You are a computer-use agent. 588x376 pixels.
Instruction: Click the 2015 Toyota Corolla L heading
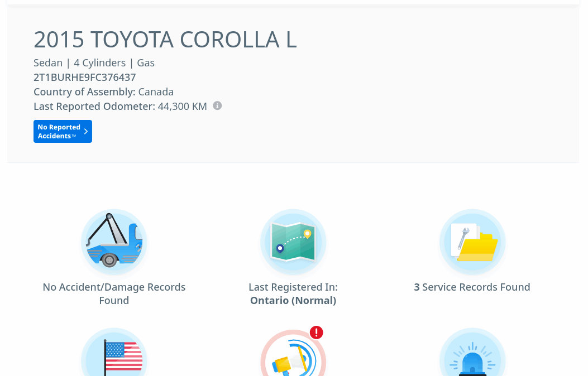coord(165,39)
